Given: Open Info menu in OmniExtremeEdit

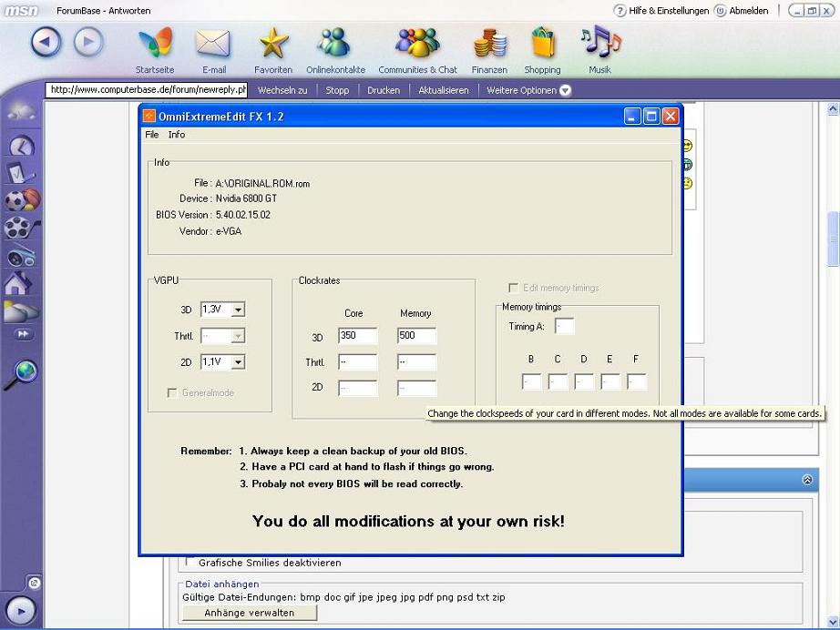Looking at the screenshot, I should [176, 135].
